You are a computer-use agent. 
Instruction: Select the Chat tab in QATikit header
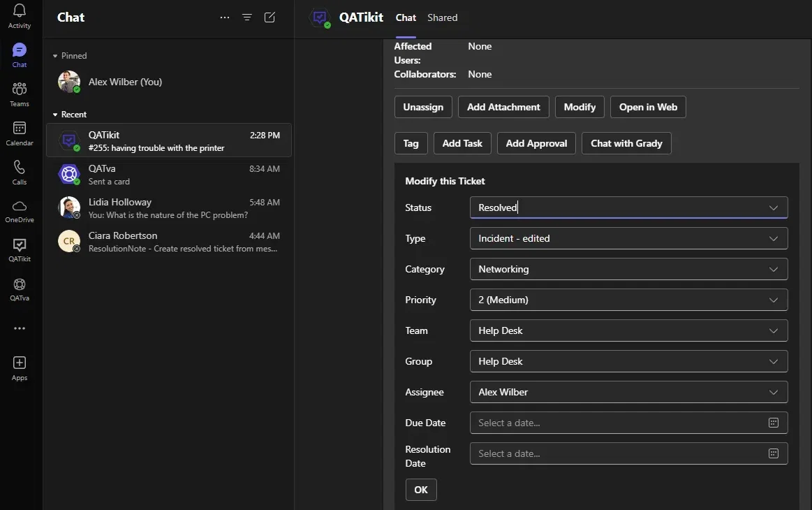(x=406, y=17)
